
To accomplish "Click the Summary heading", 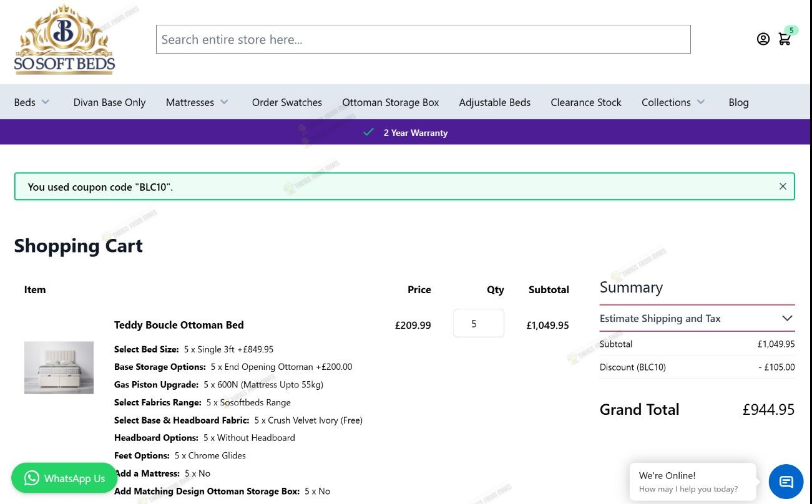I will point(631,288).
